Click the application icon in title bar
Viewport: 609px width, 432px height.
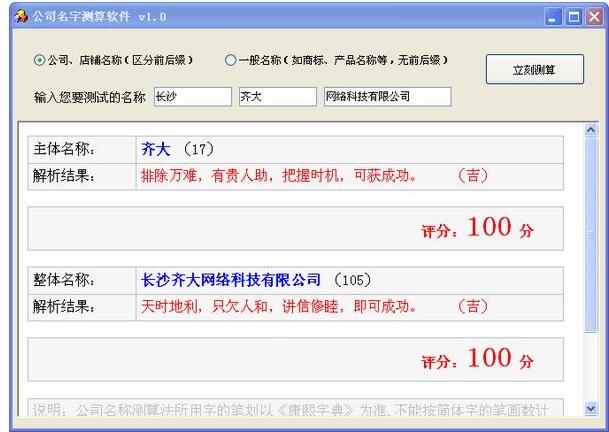pyautogui.click(x=21, y=16)
